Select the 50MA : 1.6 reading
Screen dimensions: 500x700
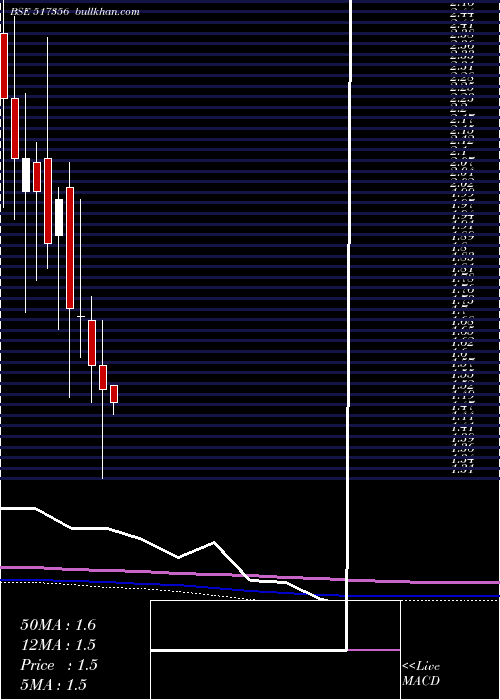point(58,625)
